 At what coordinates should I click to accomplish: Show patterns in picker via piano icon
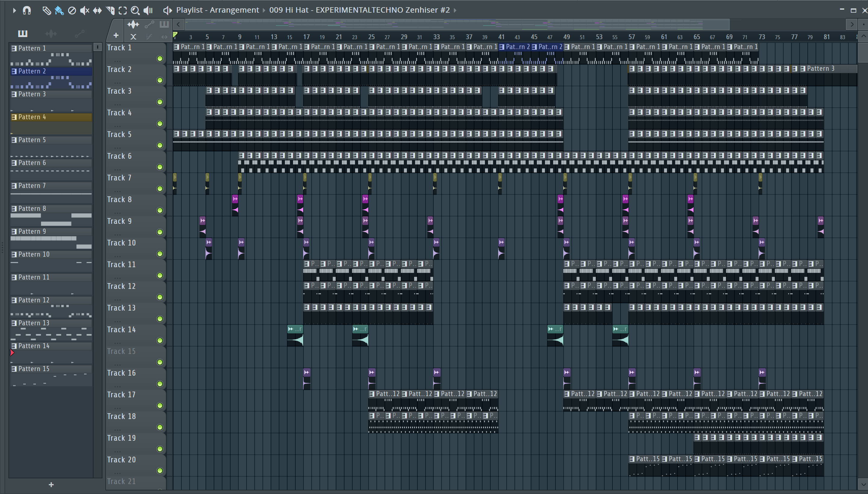coord(23,33)
